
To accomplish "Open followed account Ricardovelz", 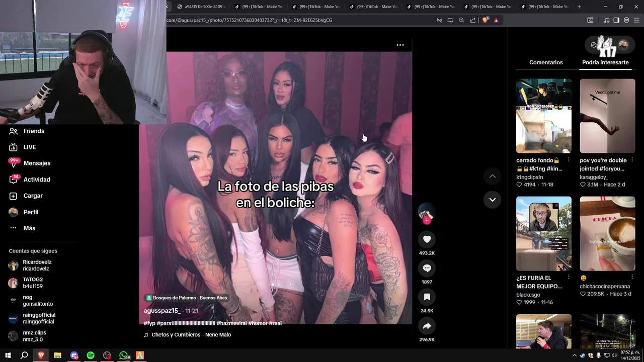I will 30,265.
